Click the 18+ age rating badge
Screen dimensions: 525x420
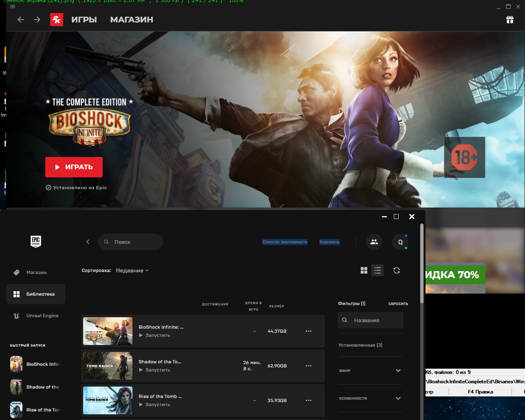point(465,157)
